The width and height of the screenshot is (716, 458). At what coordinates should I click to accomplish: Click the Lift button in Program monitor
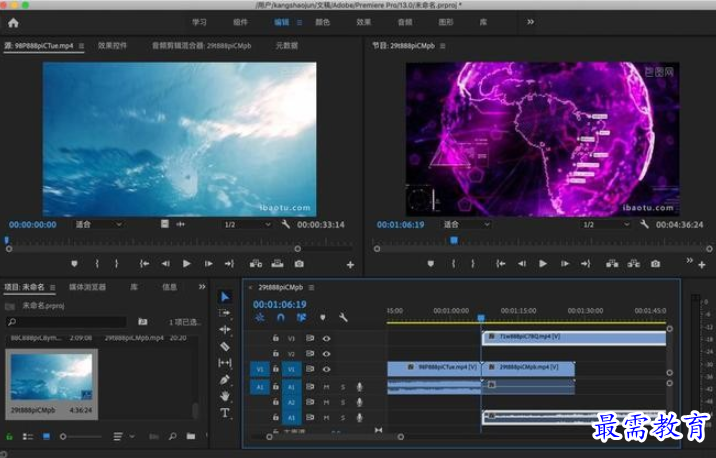point(612,263)
